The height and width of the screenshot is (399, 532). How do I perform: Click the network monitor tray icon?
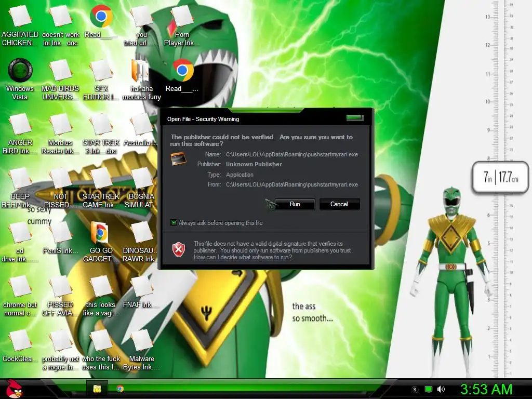coord(429,389)
